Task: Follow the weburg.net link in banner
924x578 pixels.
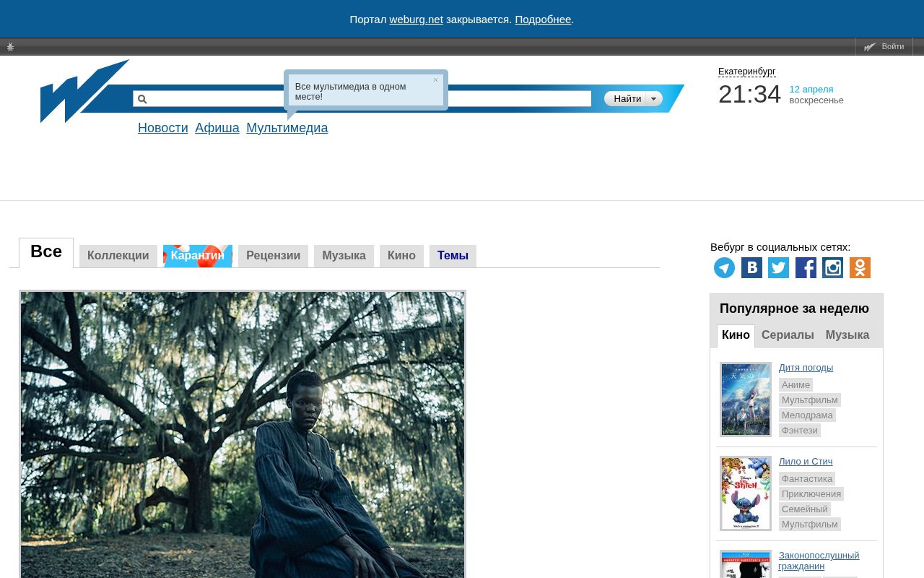Action: point(417,20)
